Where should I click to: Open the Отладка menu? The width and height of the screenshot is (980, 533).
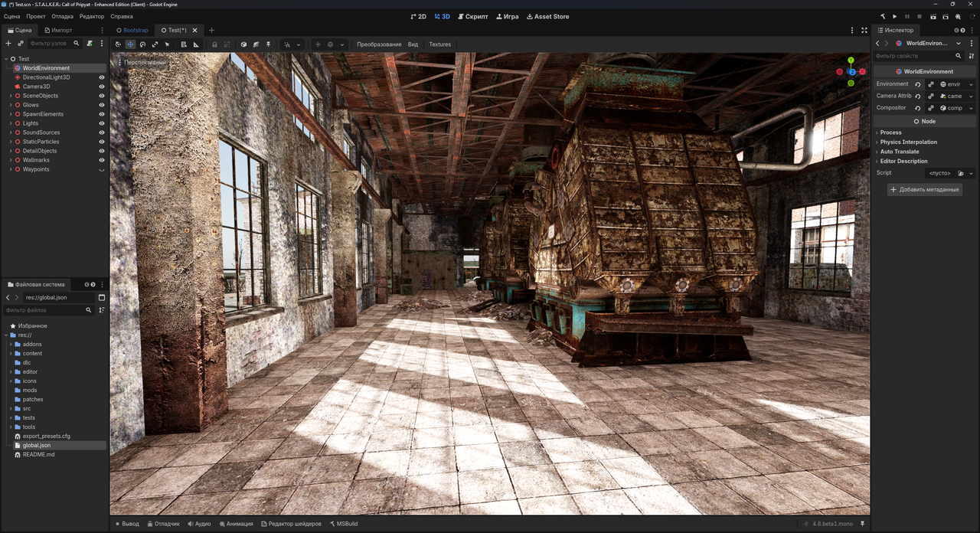[63, 16]
